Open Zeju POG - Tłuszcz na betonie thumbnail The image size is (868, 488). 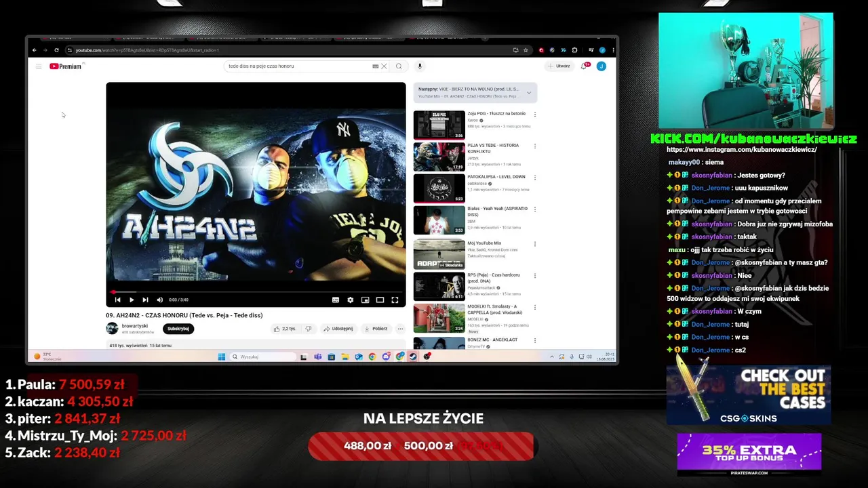439,125
